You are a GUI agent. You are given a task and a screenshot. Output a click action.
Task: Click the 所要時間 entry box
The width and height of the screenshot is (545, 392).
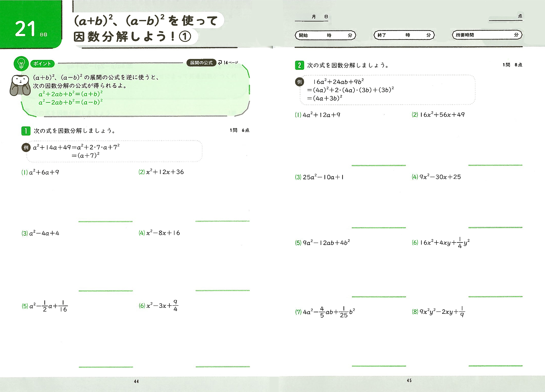pos(487,35)
